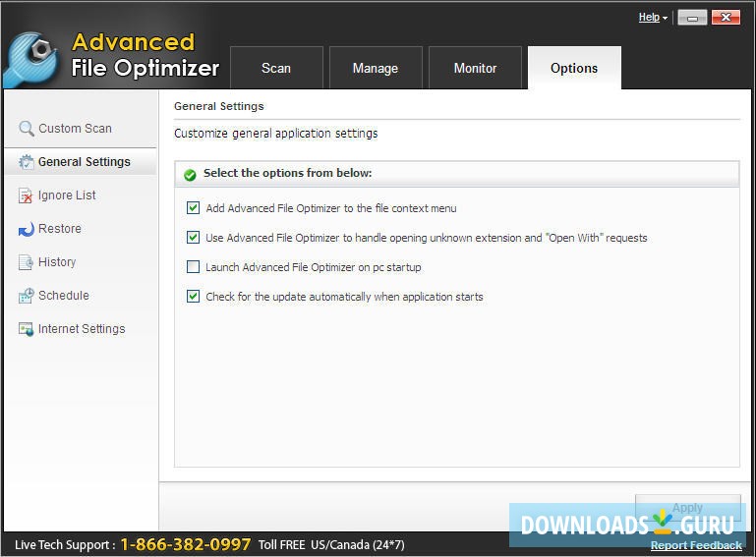Uncheck handle unknown extension and Open With requests
This screenshot has width=756, height=557.
pos(193,237)
